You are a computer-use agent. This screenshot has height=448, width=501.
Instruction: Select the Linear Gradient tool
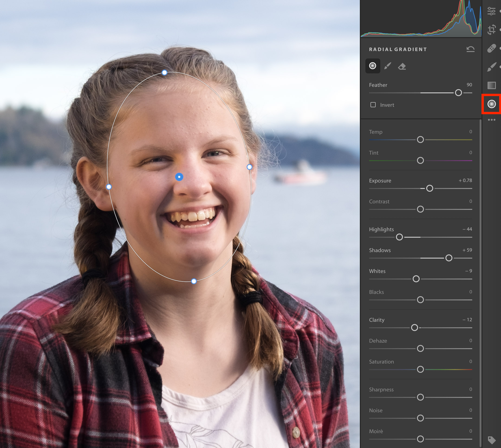click(x=491, y=85)
